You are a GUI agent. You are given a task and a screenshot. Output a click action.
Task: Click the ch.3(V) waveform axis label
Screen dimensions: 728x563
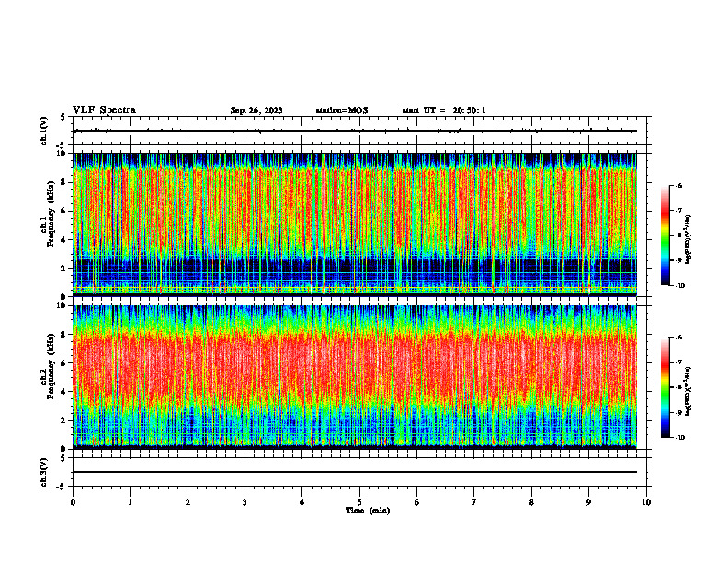pos(44,472)
